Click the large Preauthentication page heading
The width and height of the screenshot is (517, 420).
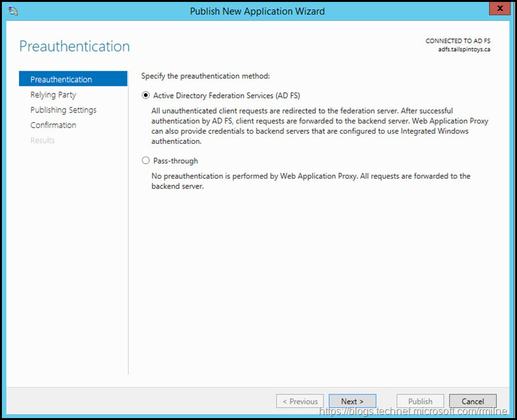(x=74, y=46)
